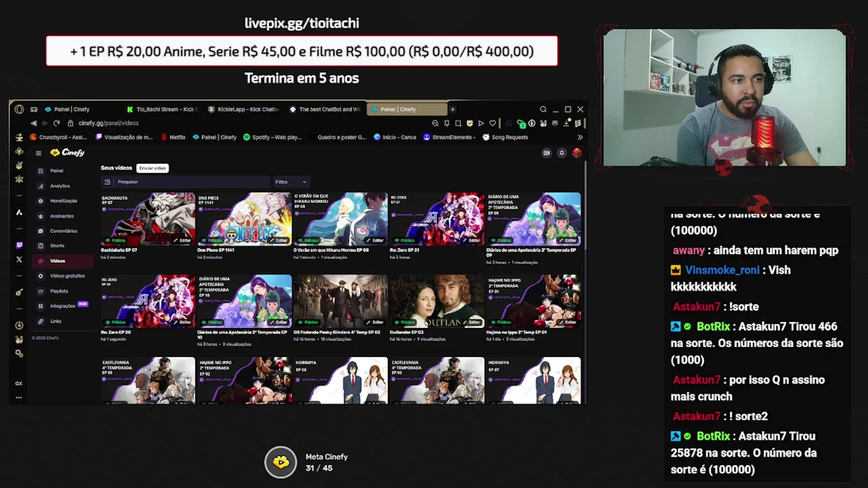
Task: Open Cinefy notifications bell
Action: [561, 153]
